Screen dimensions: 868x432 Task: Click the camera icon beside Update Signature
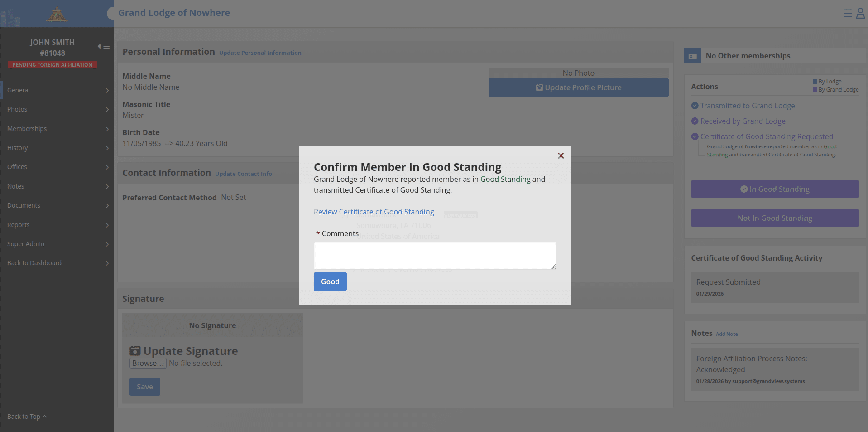(x=135, y=351)
